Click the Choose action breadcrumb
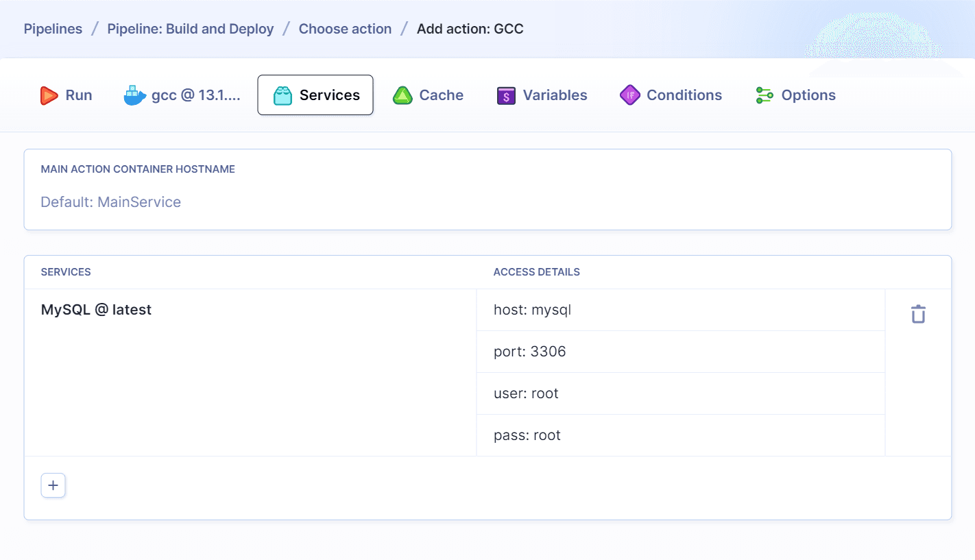Viewport: 975px width, 560px height. click(x=345, y=29)
